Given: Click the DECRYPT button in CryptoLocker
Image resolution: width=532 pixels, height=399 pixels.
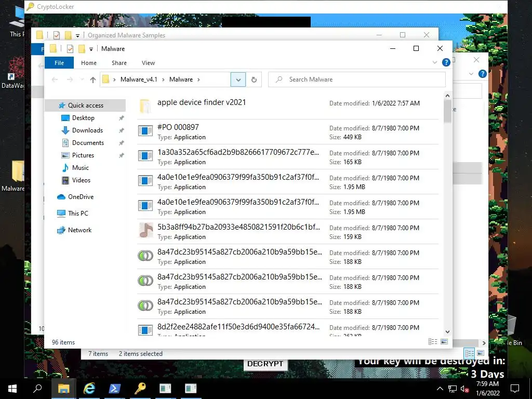Looking at the screenshot, I should [265, 364].
